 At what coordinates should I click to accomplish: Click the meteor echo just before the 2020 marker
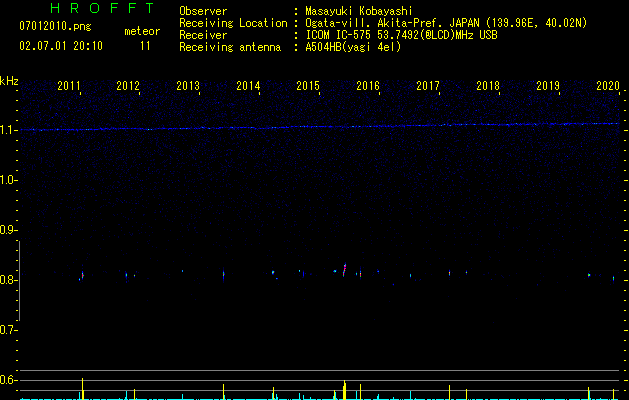613,278
